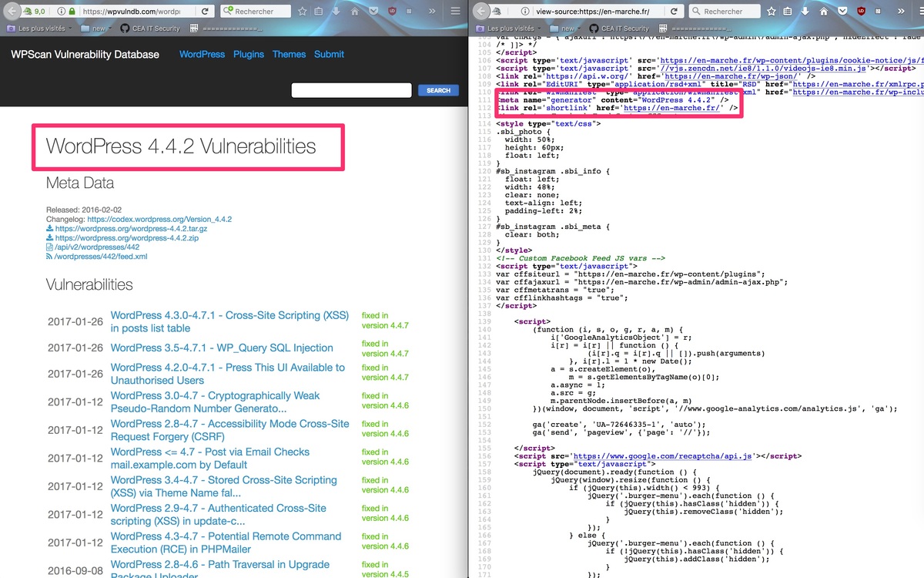Open Cryptographically Weak Pseudo-Random Number link
924x578 pixels.
coord(216,402)
